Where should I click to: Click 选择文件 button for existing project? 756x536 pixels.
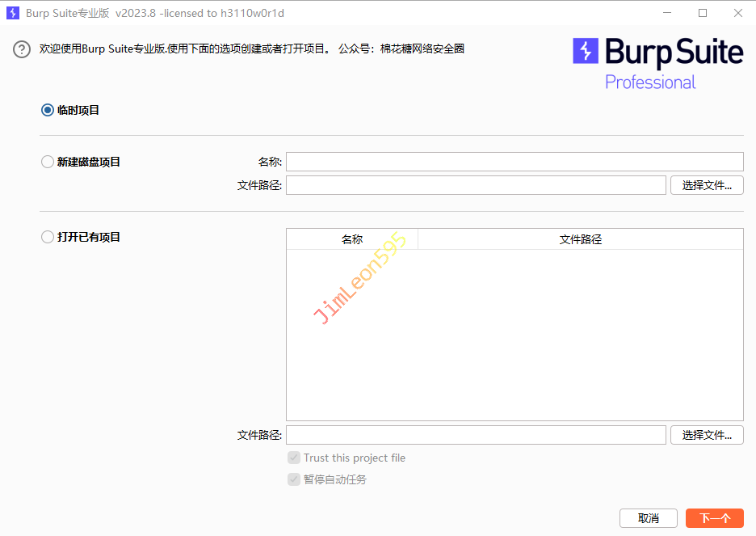tap(706, 435)
